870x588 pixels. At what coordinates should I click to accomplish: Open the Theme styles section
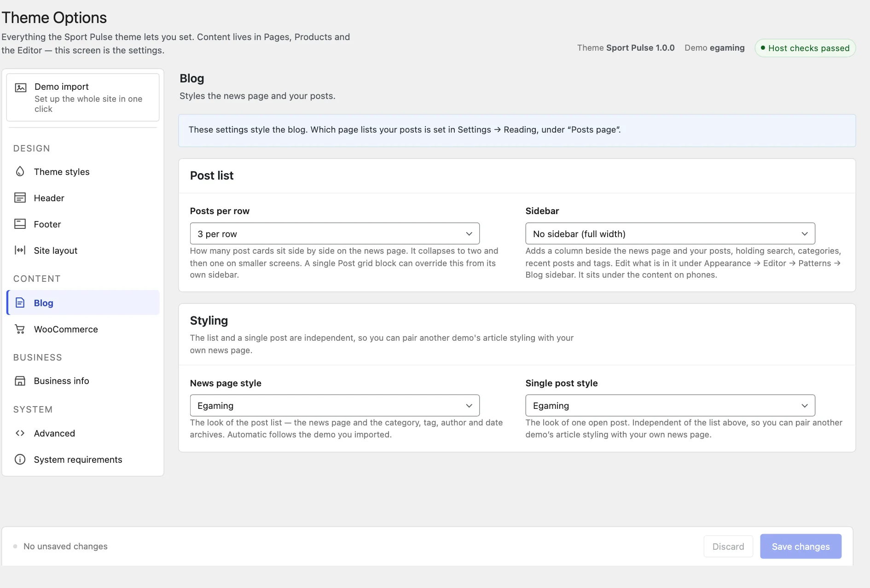coord(83,171)
